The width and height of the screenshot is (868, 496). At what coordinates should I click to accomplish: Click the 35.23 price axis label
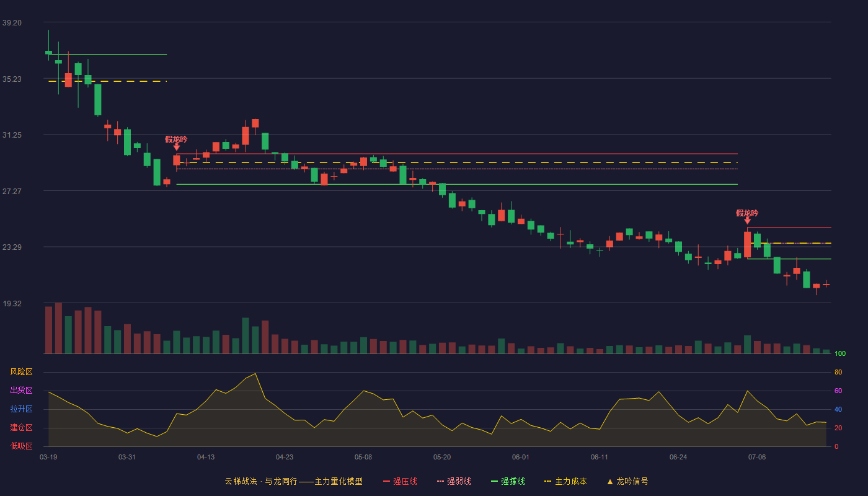click(x=12, y=79)
